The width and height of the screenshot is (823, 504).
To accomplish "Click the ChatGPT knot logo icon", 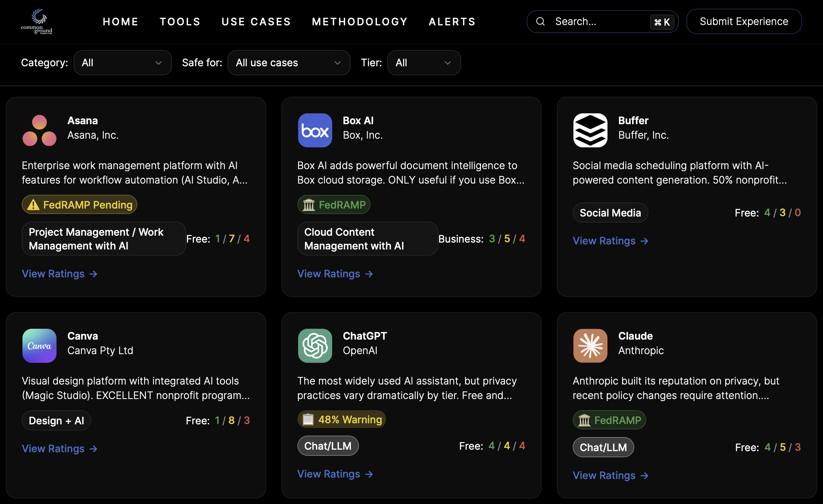I will click(315, 346).
